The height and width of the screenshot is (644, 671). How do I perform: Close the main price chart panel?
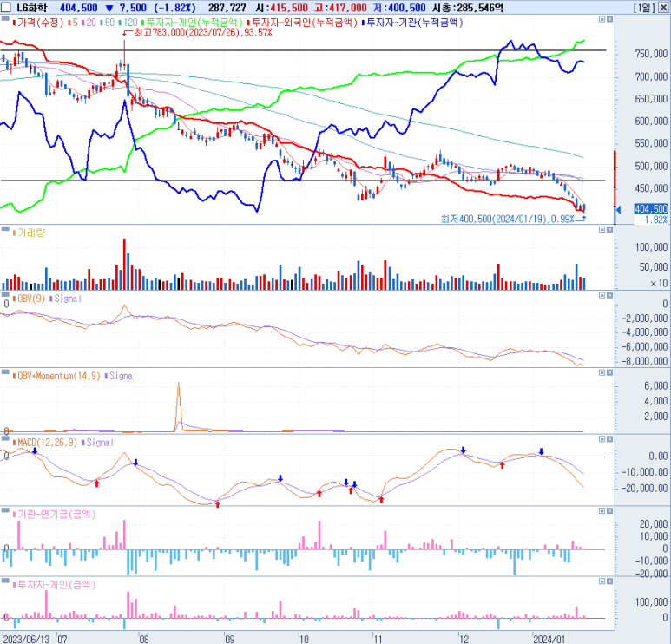coord(610,19)
